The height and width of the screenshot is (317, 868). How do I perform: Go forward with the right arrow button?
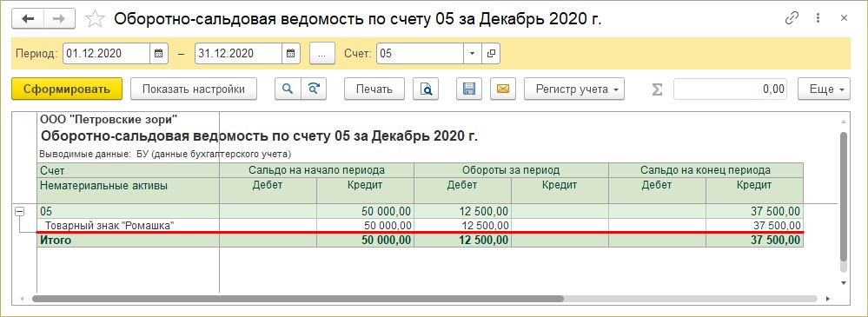click(59, 19)
